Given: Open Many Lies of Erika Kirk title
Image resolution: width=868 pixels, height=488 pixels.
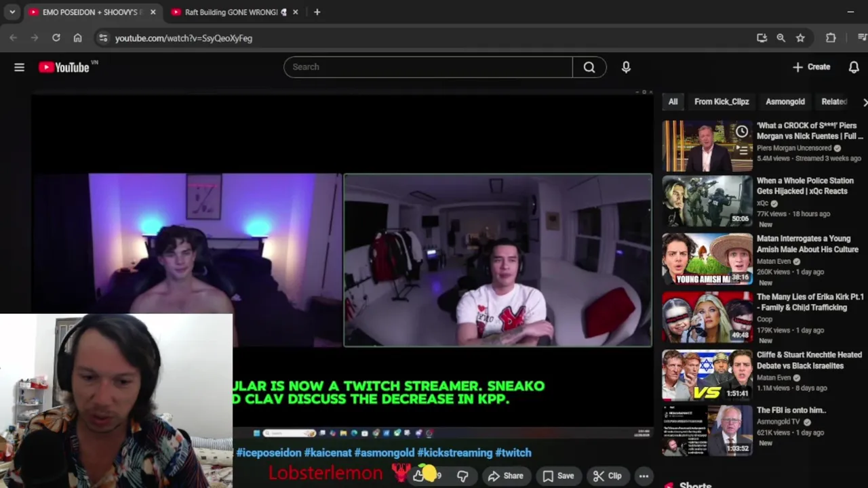Looking at the screenshot, I should (810, 302).
